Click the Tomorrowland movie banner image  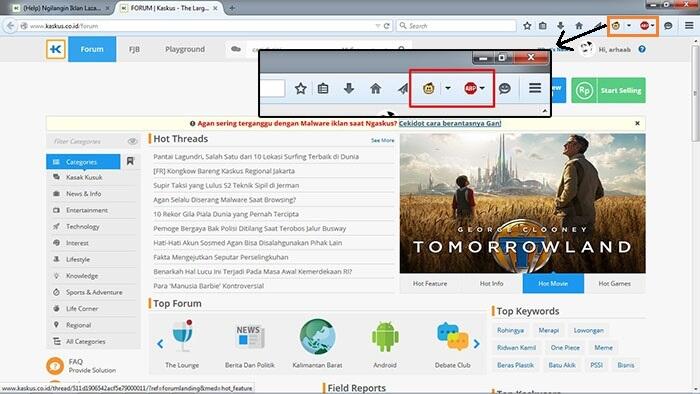pyautogui.click(x=522, y=203)
